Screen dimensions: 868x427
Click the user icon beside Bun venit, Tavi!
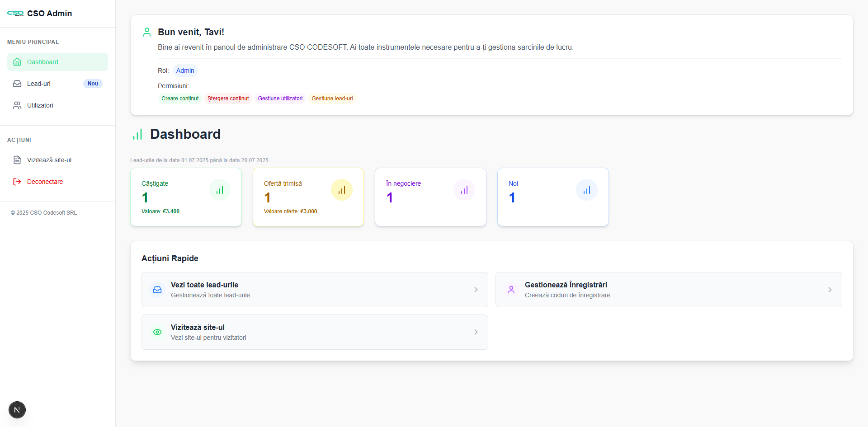(x=147, y=32)
